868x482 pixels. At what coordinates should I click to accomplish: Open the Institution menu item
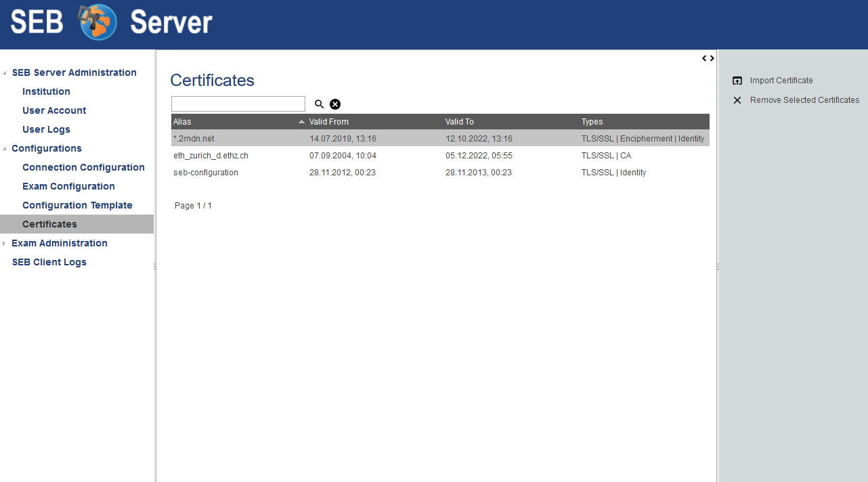pyautogui.click(x=46, y=91)
